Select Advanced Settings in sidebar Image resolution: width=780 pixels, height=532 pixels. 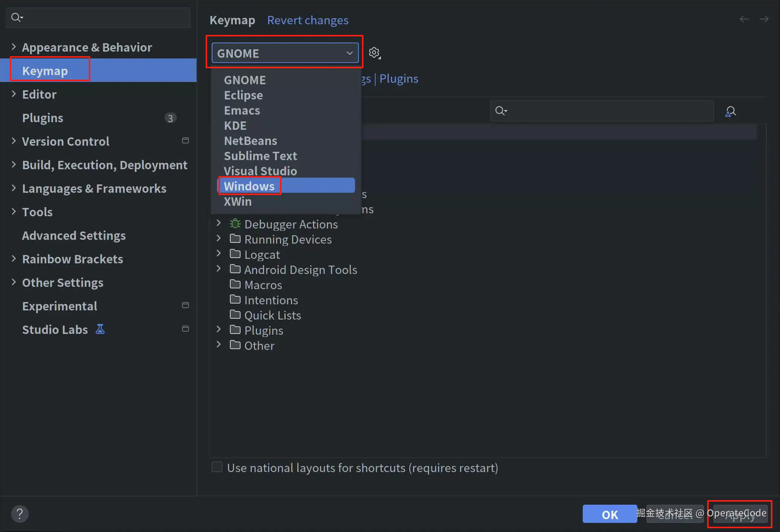[74, 235]
